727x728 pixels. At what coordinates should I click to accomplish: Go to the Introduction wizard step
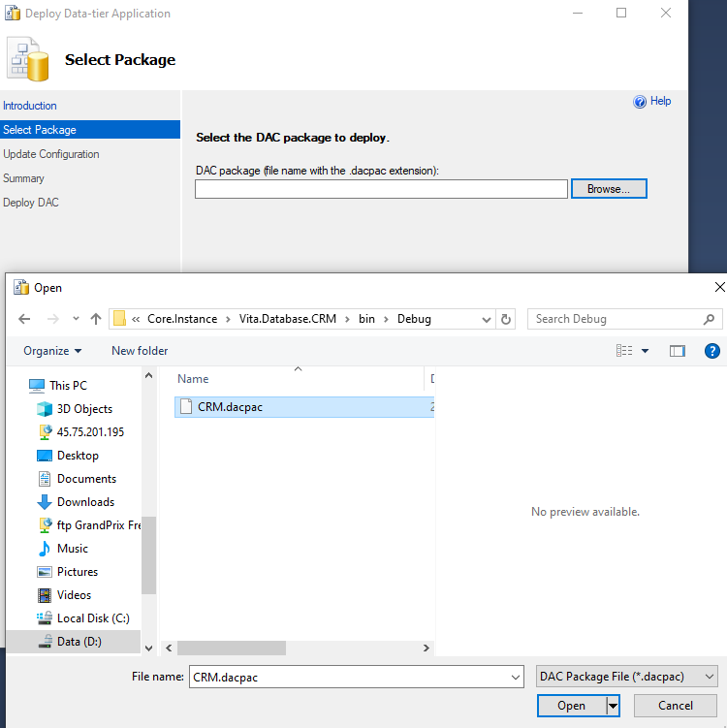click(30, 106)
